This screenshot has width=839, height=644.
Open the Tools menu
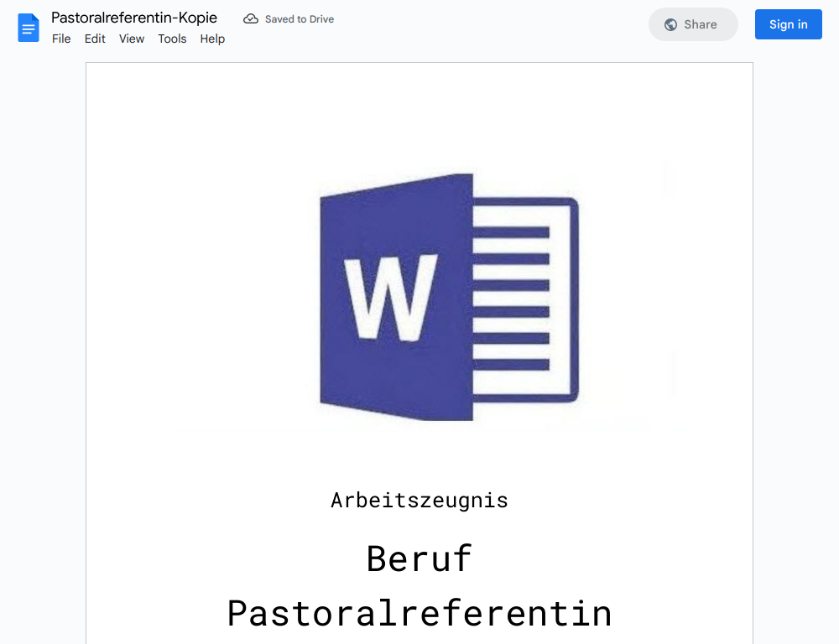pyautogui.click(x=172, y=39)
